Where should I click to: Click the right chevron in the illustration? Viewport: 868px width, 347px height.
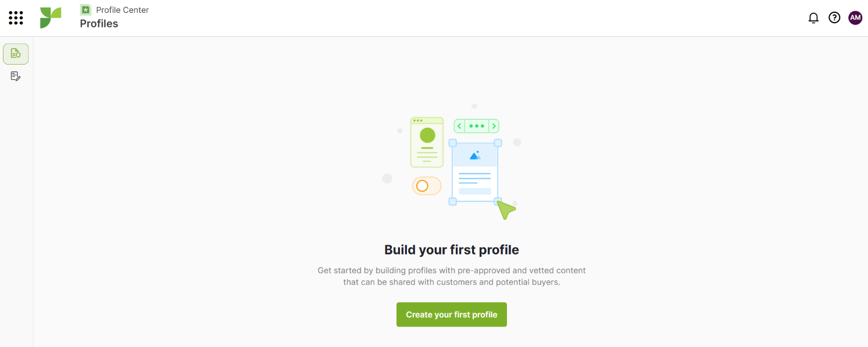click(494, 126)
